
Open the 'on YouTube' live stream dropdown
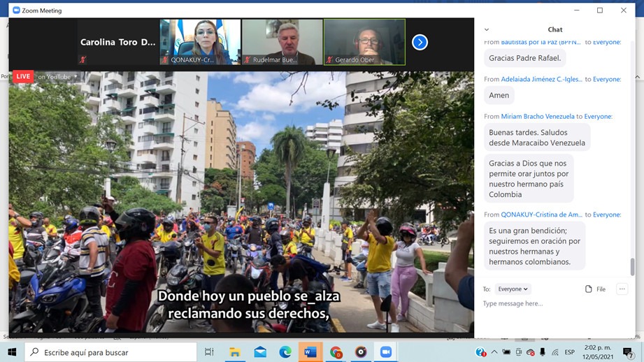[57, 77]
